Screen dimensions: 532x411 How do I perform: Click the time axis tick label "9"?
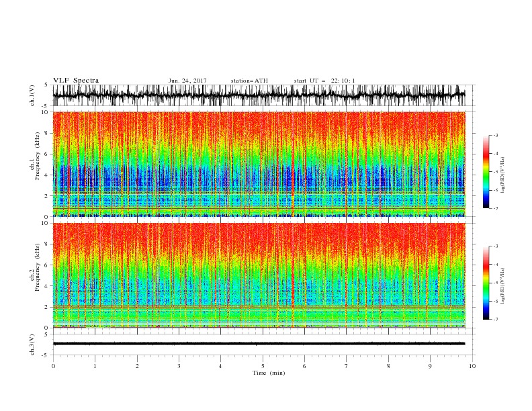(430, 366)
